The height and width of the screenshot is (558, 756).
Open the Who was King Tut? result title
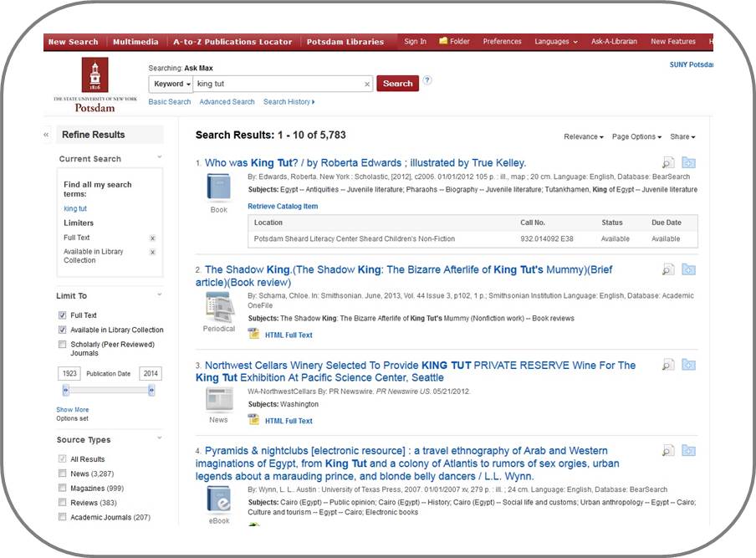tap(365, 162)
